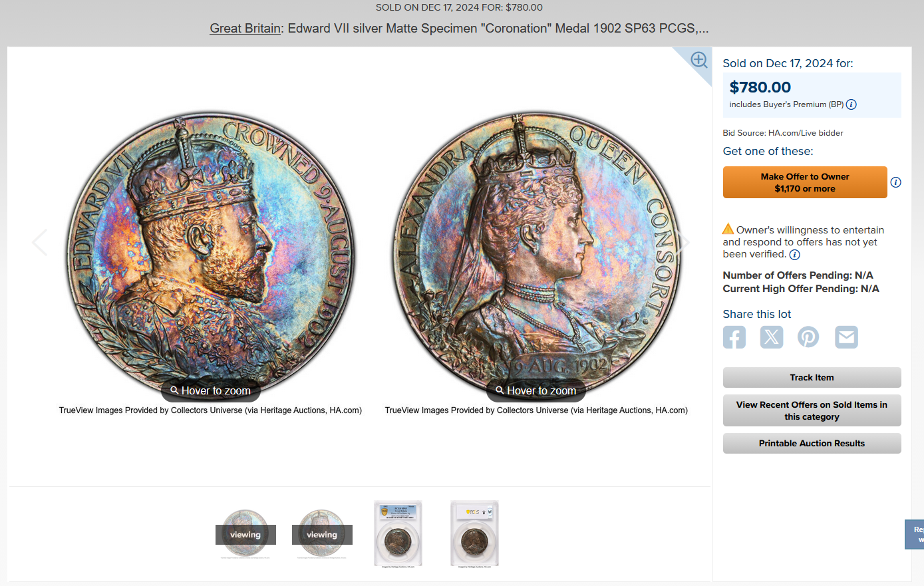Click Edward VII obverse medal image
The height and width of the screenshot is (586, 924).
point(210,256)
